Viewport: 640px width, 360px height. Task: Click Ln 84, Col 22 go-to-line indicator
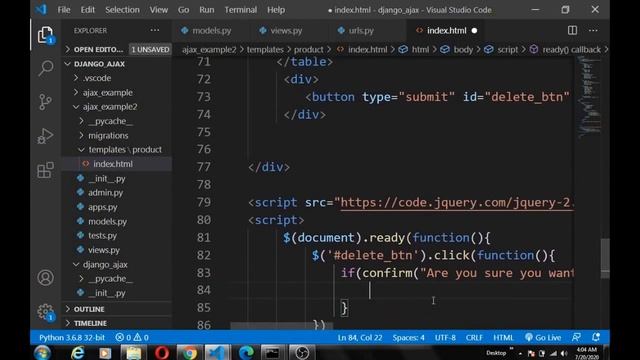tap(360, 338)
